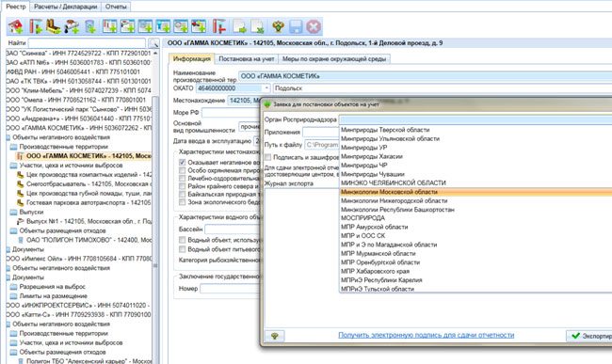Image resolution: width=612 pixels, height=364 pixels.
Task: Click the remove factory icon with red minus
Action: click(x=219, y=26)
